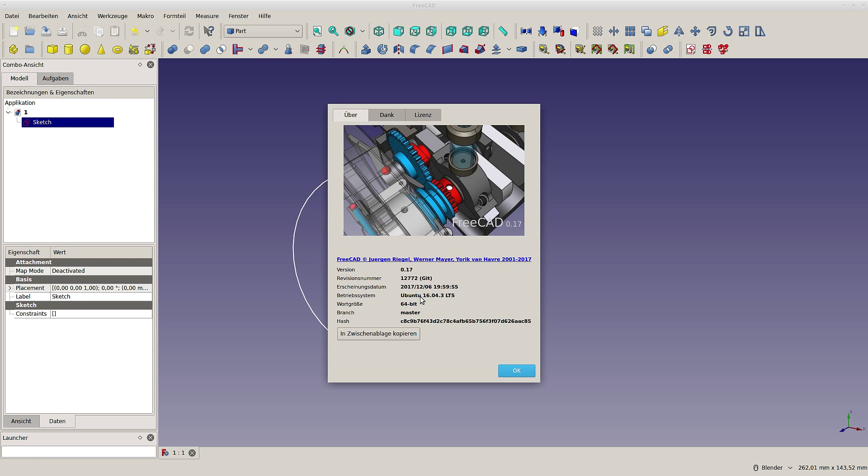Open the Redo history dropdown arrow
The height and width of the screenshot is (476, 868).
pyautogui.click(x=172, y=31)
